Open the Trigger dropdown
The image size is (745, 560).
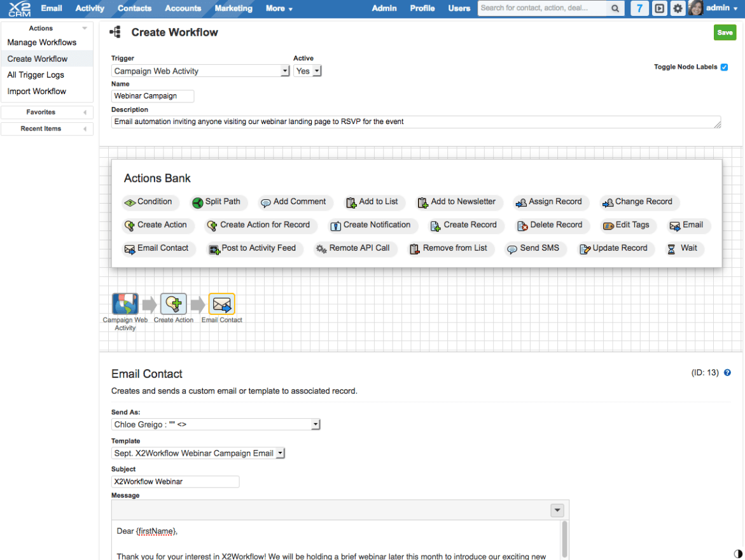[200, 71]
